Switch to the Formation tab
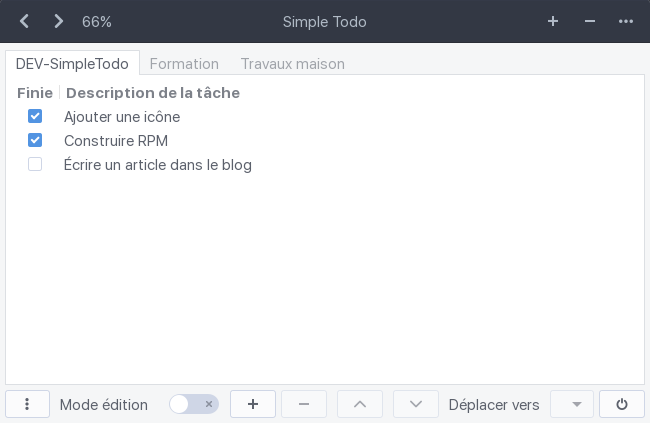This screenshot has height=423, width=650. (x=184, y=64)
